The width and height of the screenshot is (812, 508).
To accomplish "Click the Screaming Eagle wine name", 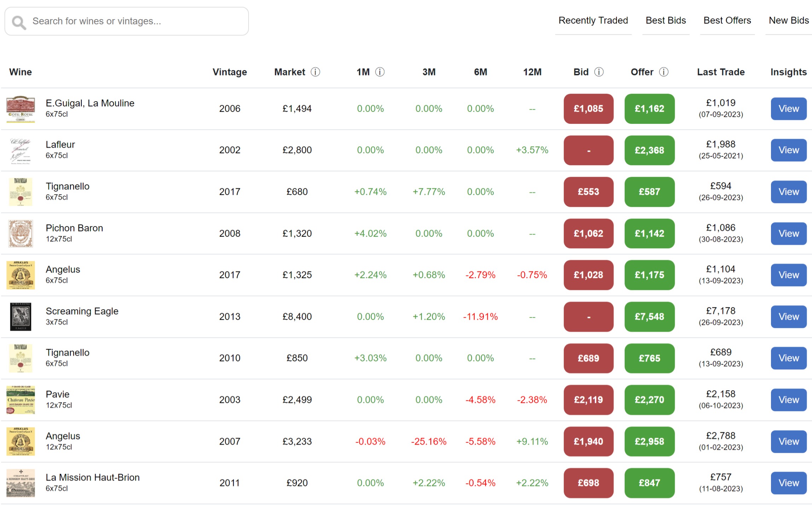I will pyautogui.click(x=82, y=311).
